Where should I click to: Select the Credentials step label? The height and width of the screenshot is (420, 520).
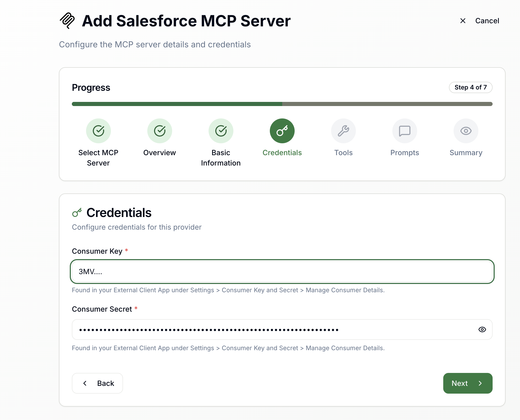coord(282,153)
